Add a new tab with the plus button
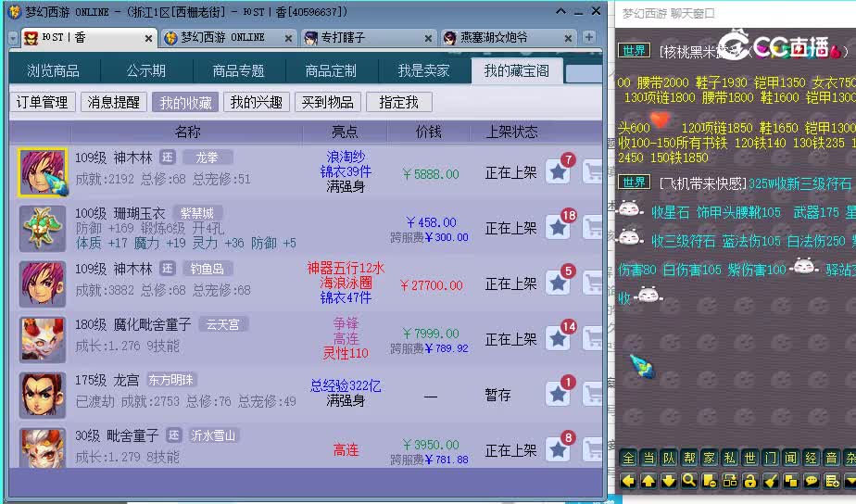This screenshot has width=856, height=504. pyautogui.click(x=588, y=37)
